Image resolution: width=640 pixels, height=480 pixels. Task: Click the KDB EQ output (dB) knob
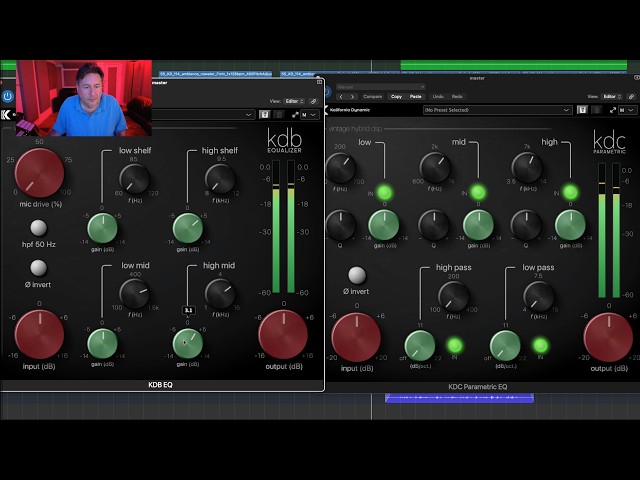[x=283, y=334]
